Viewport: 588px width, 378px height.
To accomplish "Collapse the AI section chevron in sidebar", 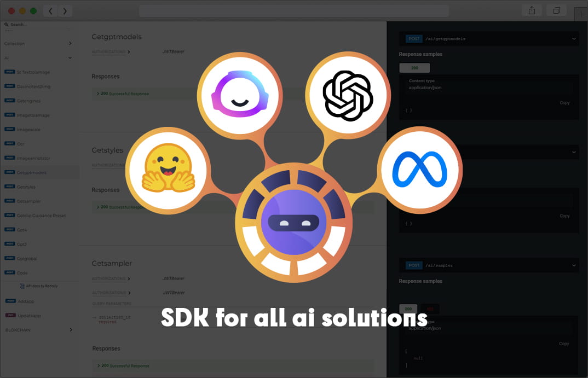I will point(70,57).
